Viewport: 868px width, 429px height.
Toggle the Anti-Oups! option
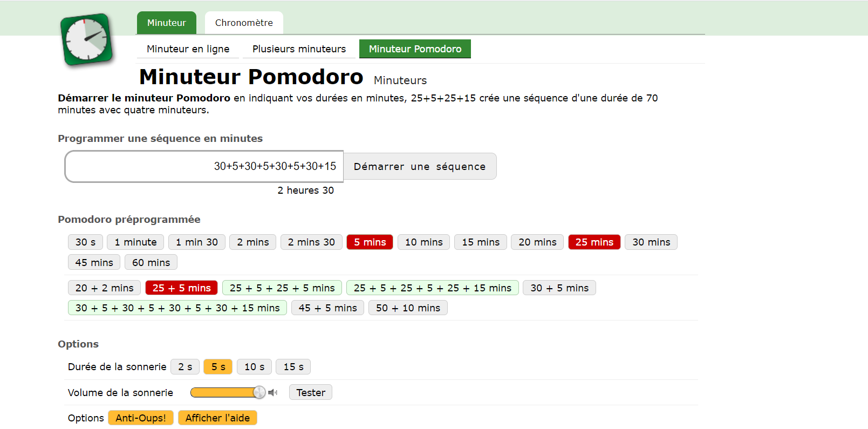tap(141, 418)
